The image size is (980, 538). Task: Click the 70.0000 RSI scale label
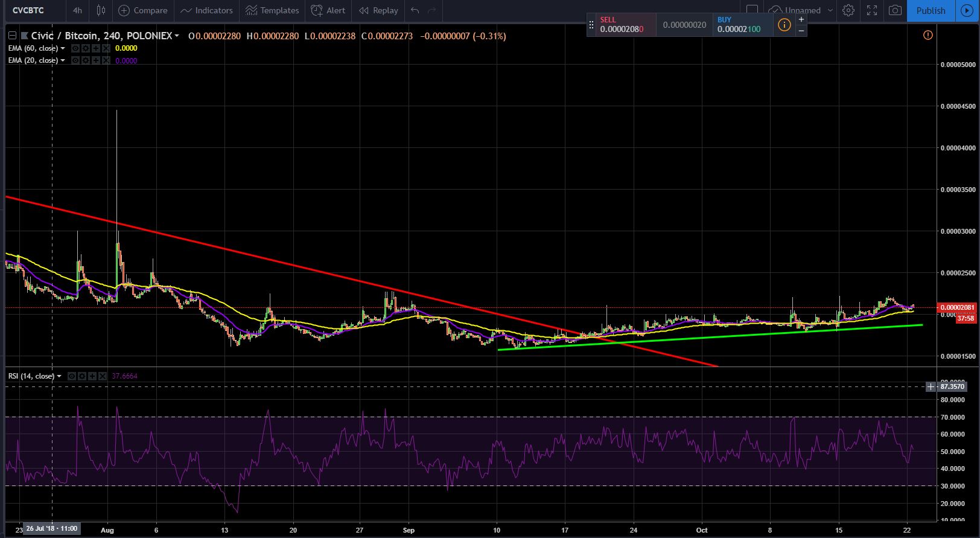954,417
